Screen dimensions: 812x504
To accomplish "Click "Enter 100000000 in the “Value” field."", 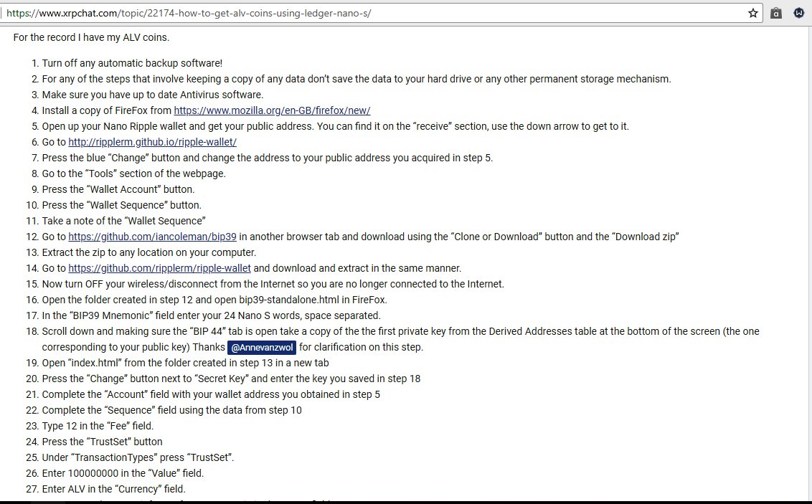I will pos(123,473).
